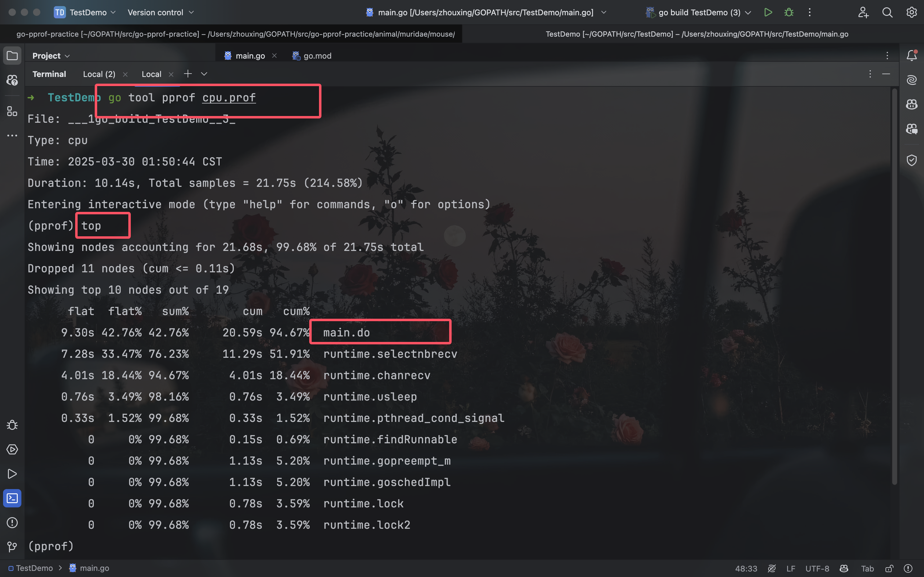Click the Debug bug icon in toolbar

pyautogui.click(x=788, y=12)
